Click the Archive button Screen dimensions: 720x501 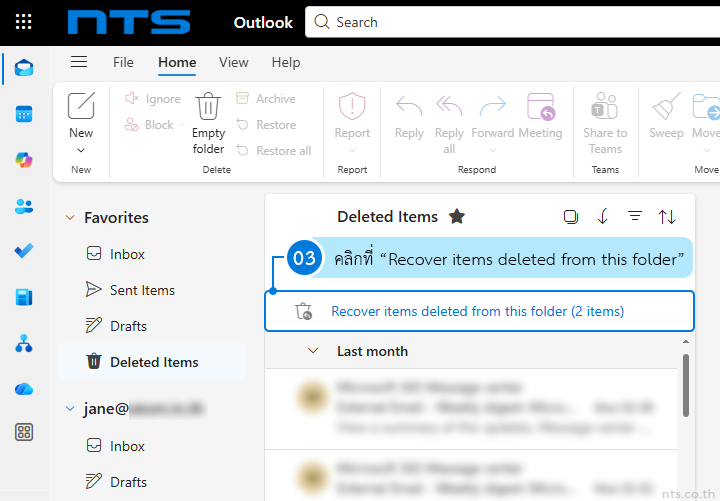[x=265, y=99]
